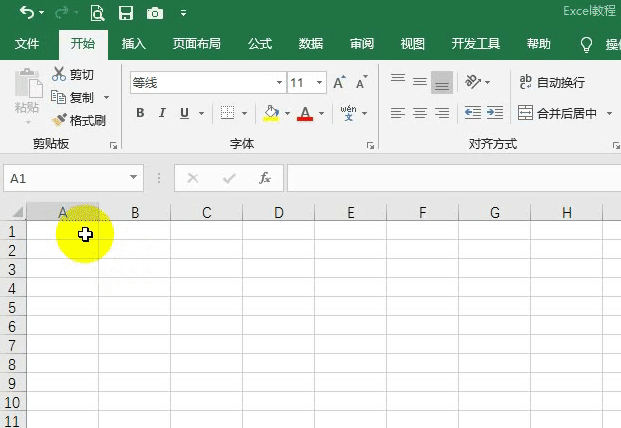
Task: Click 复制 (Copy) button
Action: pos(72,97)
